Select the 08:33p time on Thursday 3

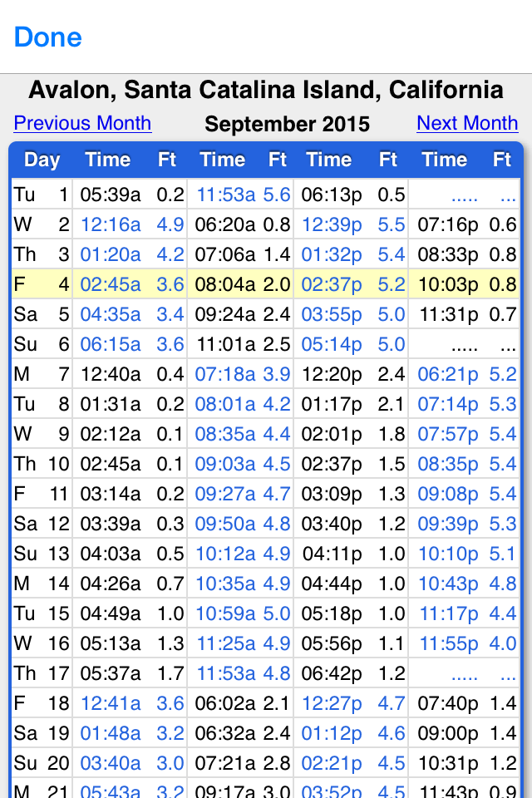(448, 254)
